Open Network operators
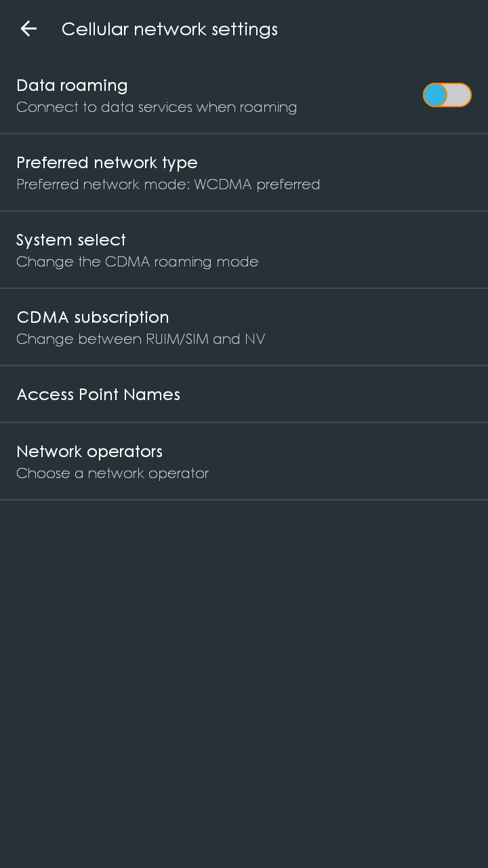Viewport: 488px width, 868px height. 89,452
